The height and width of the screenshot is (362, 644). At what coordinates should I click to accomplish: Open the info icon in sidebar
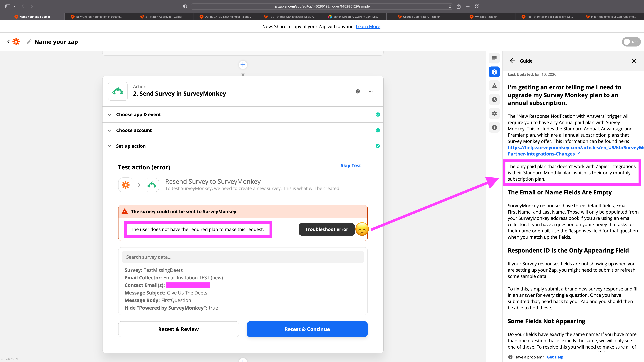click(494, 127)
